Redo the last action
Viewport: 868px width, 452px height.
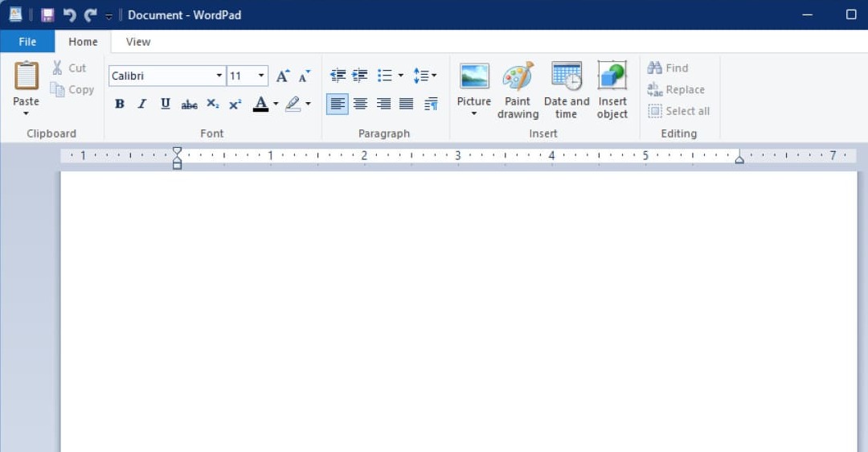click(90, 15)
